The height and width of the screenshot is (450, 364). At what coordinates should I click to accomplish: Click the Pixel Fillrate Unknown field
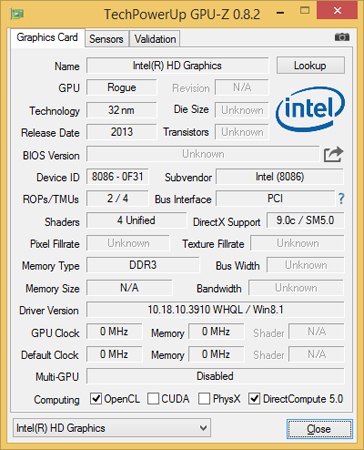128,243
